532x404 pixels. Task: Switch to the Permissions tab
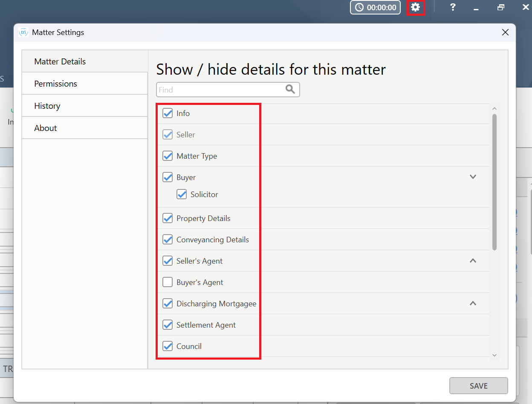(x=85, y=84)
